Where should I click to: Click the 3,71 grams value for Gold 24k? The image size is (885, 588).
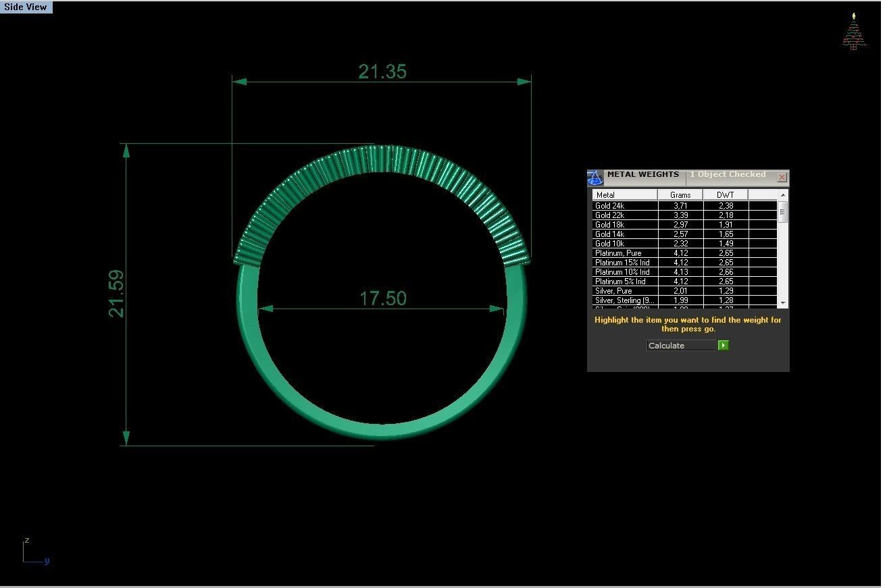click(x=680, y=206)
